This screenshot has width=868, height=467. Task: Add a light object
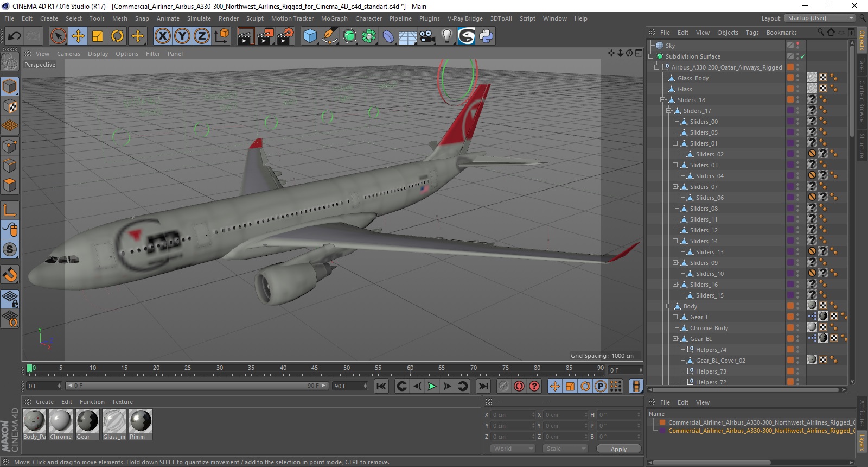click(x=446, y=36)
